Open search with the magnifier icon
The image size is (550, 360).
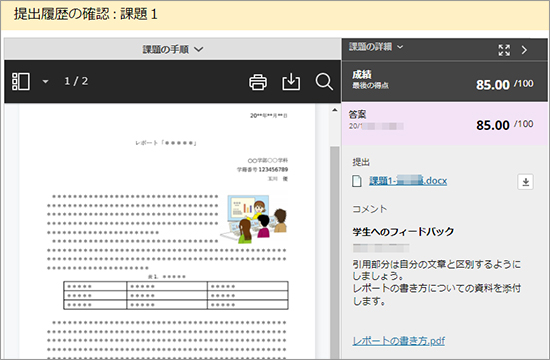point(324,82)
